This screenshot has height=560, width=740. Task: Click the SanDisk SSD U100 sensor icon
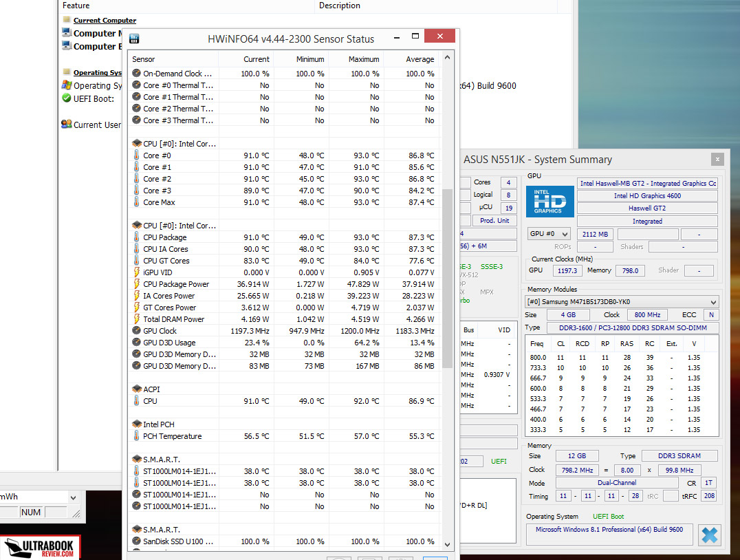(x=136, y=541)
